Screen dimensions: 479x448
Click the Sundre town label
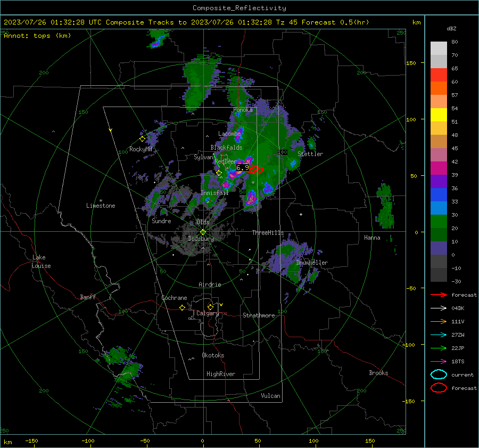tap(161, 221)
